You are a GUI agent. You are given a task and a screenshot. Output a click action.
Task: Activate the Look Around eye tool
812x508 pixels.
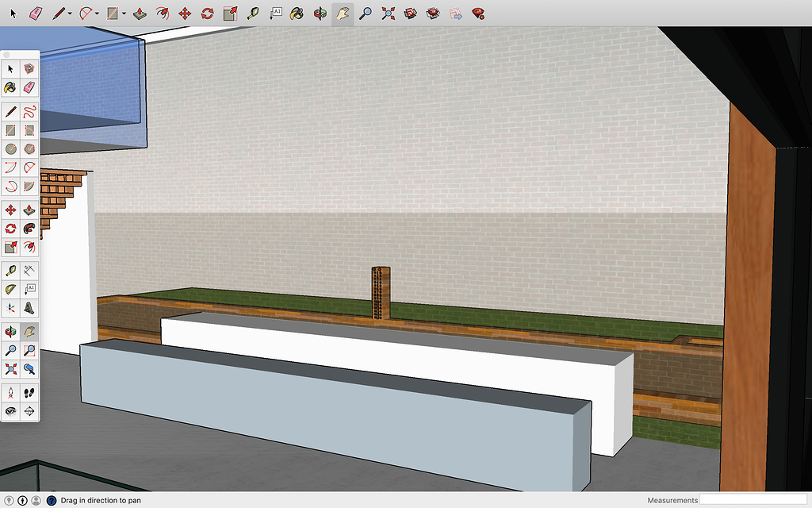click(10, 411)
